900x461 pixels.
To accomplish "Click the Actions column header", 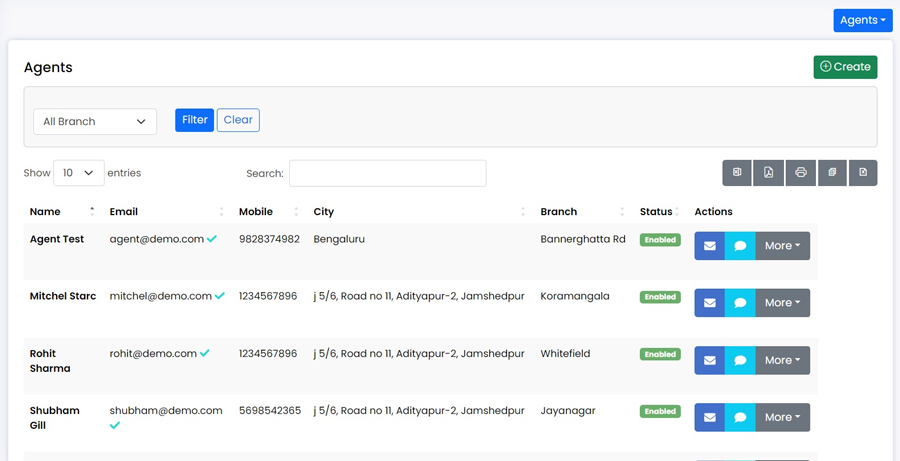I will coord(713,211).
